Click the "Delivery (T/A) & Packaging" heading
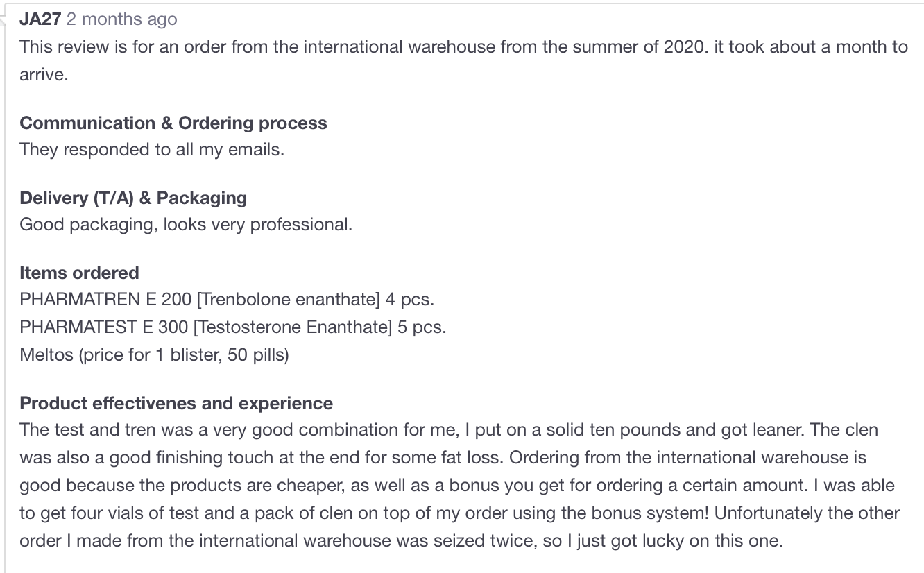 click(133, 198)
